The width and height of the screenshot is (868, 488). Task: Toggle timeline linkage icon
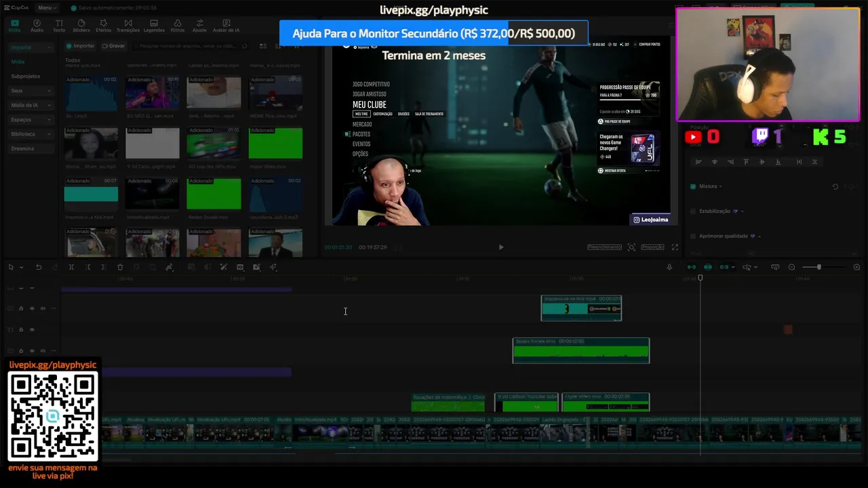click(x=724, y=267)
